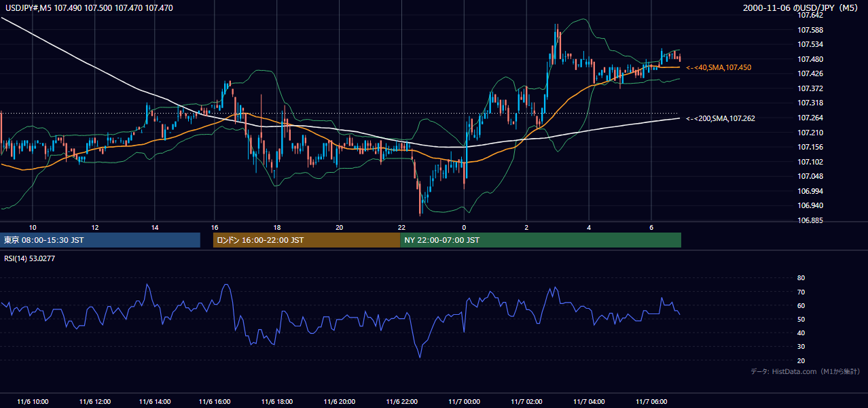Click the 11/6 12:00 bottom time label
Image resolution: width=868 pixels, height=408 pixels.
coord(94,401)
